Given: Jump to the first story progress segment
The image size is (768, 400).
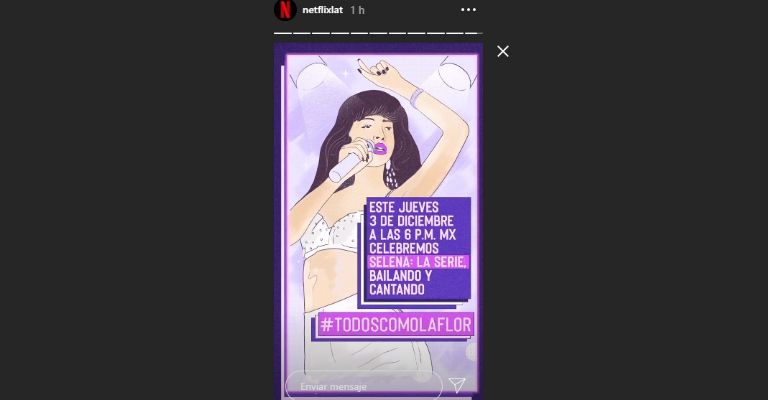Looking at the screenshot, I should tap(283, 33).
